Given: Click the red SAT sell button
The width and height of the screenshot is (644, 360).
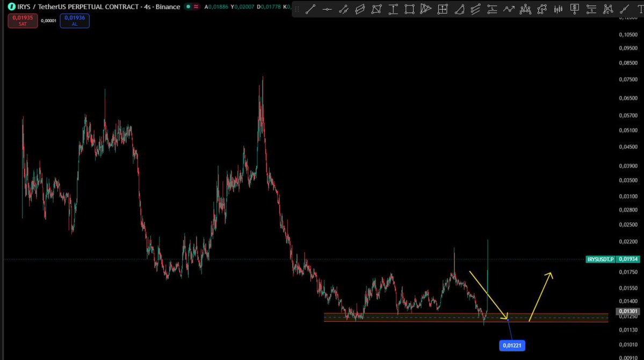Looking at the screenshot, I should 23,20.
